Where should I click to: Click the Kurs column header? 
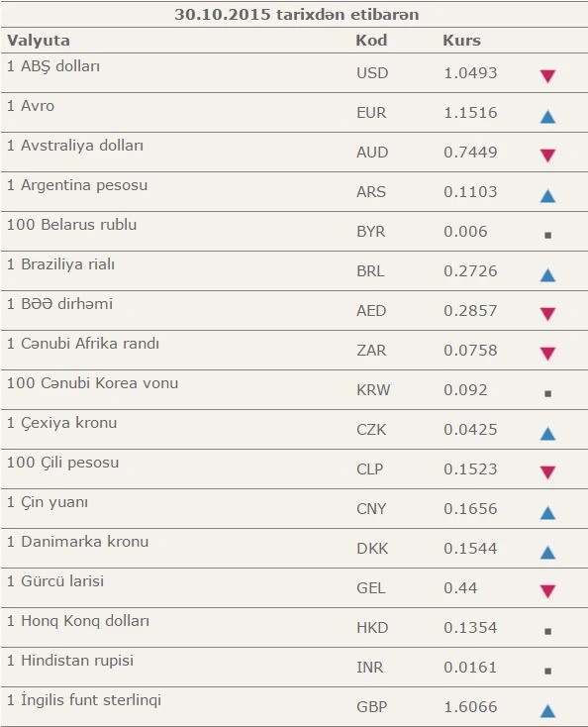tap(461, 41)
